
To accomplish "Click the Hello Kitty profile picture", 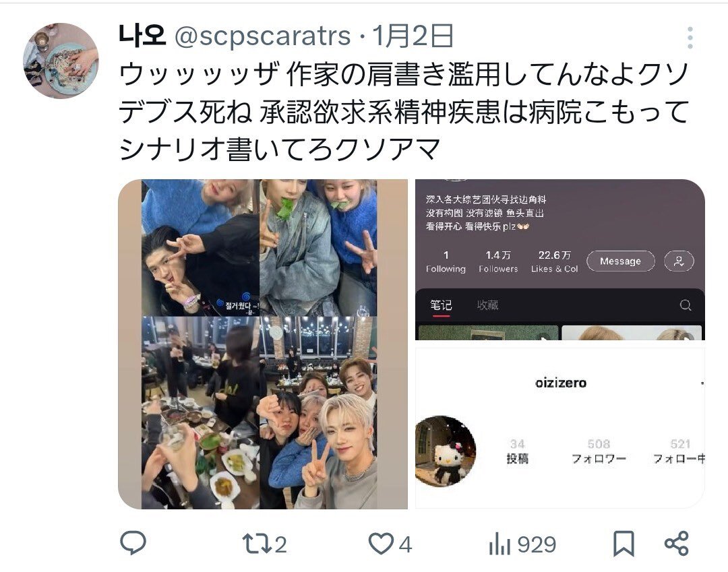I will [x=445, y=451].
